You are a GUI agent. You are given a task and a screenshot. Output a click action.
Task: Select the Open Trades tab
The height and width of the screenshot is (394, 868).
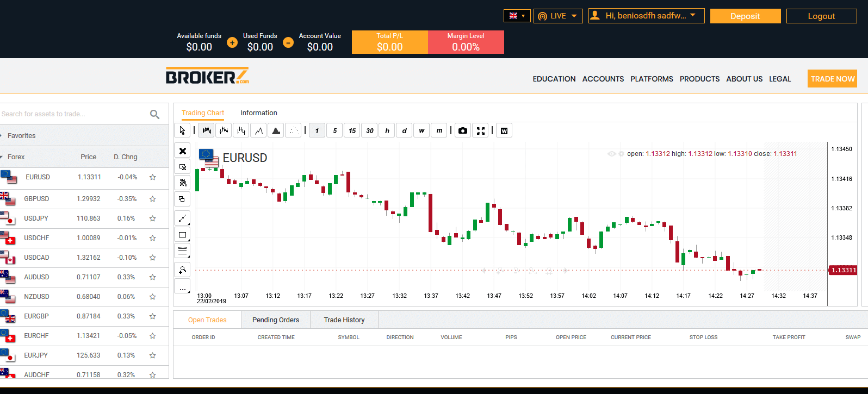coord(207,320)
